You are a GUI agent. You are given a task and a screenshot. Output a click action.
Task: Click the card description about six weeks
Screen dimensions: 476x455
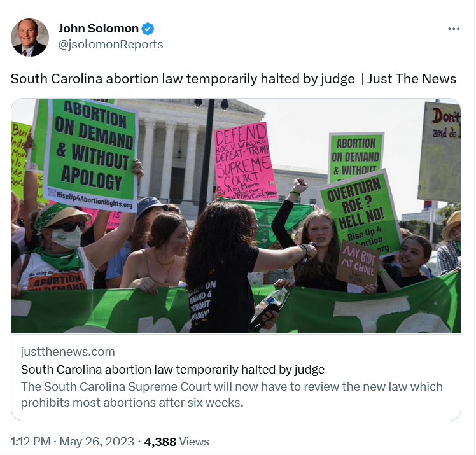click(x=232, y=395)
